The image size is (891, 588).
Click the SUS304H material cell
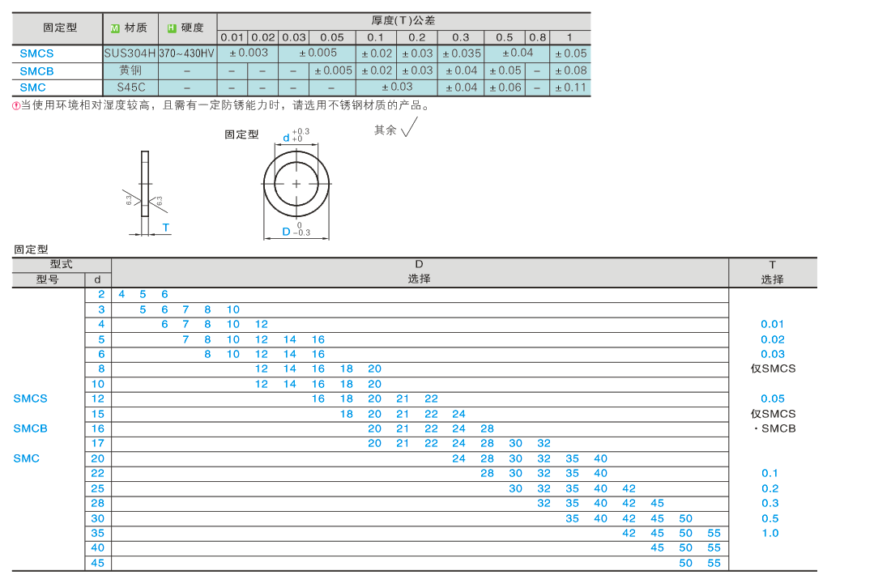tap(130, 53)
